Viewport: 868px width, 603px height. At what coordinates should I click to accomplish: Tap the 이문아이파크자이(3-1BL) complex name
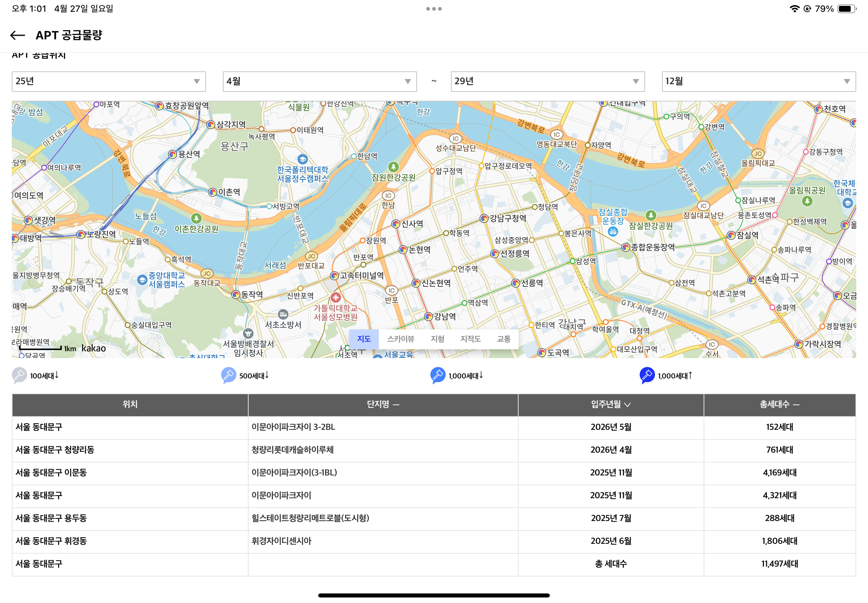tap(294, 472)
